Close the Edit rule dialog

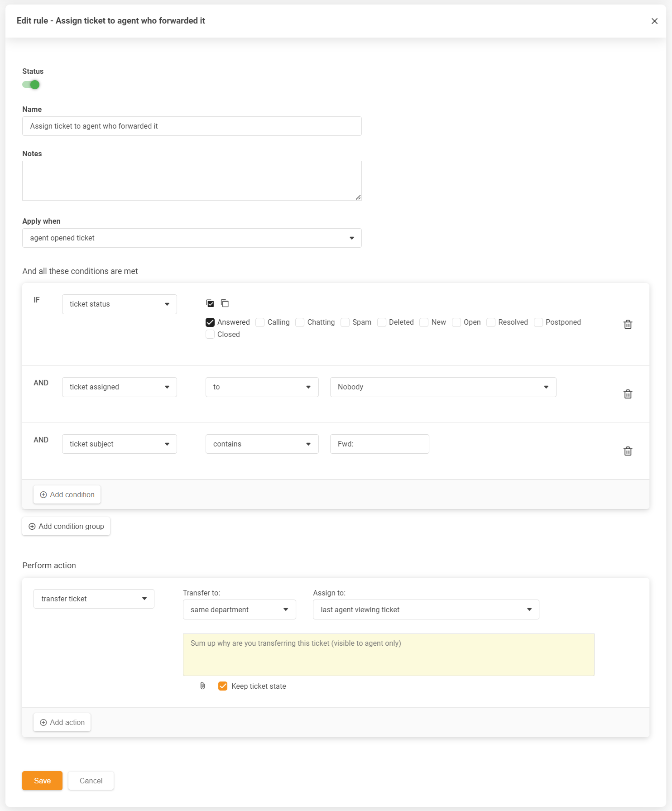(654, 21)
